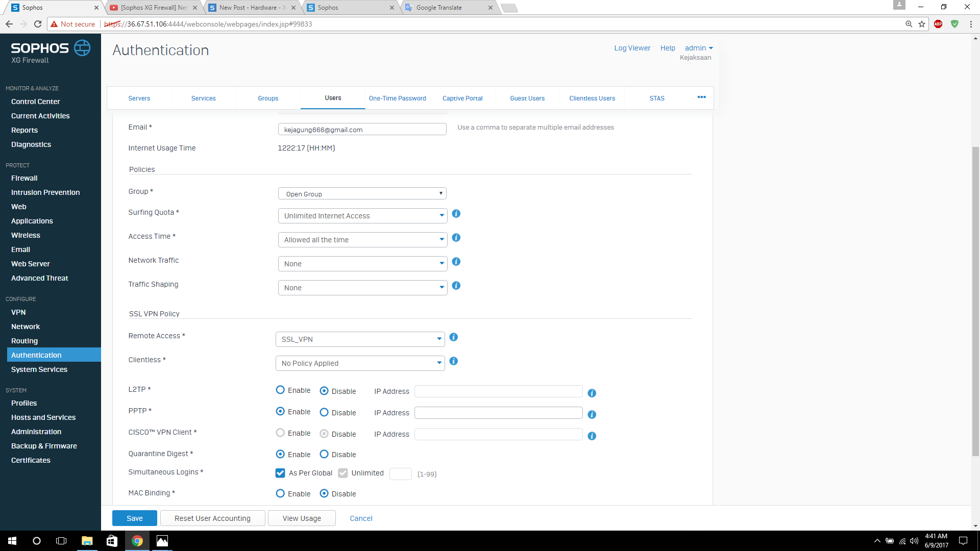Click the View Usage button

(302, 518)
